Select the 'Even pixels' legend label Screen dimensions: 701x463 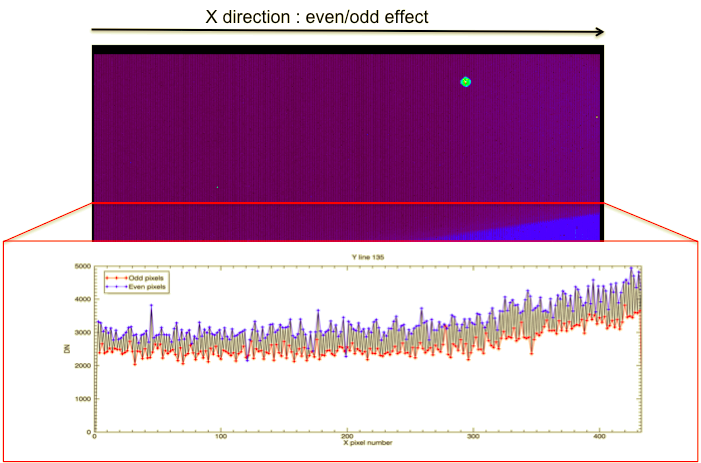click(x=133, y=287)
